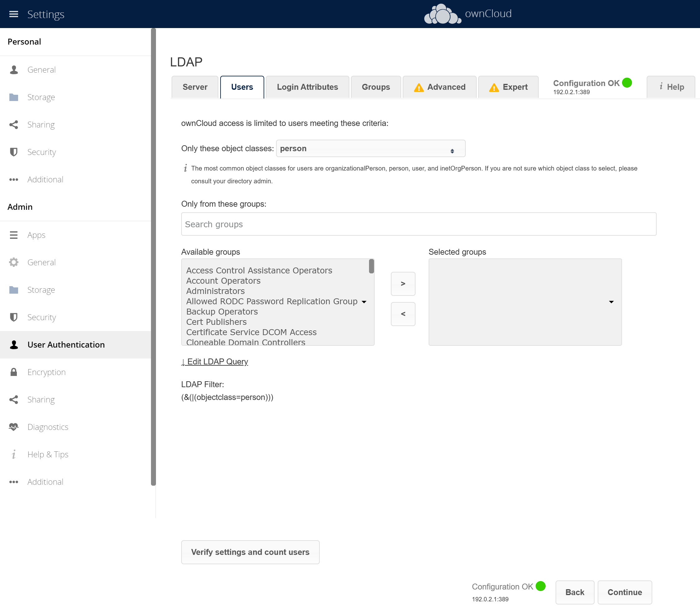Focus the Search groups input field

[419, 224]
